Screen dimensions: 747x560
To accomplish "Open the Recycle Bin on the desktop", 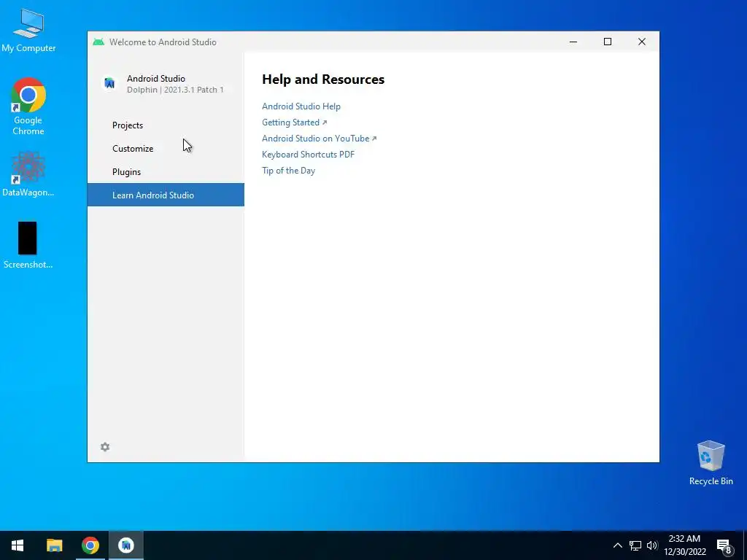I will point(711,463).
